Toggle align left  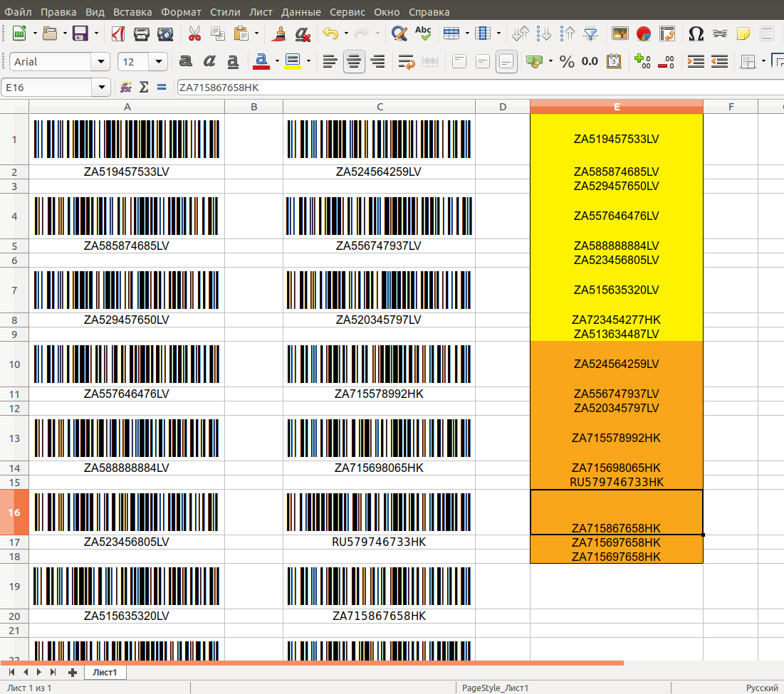[330, 61]
